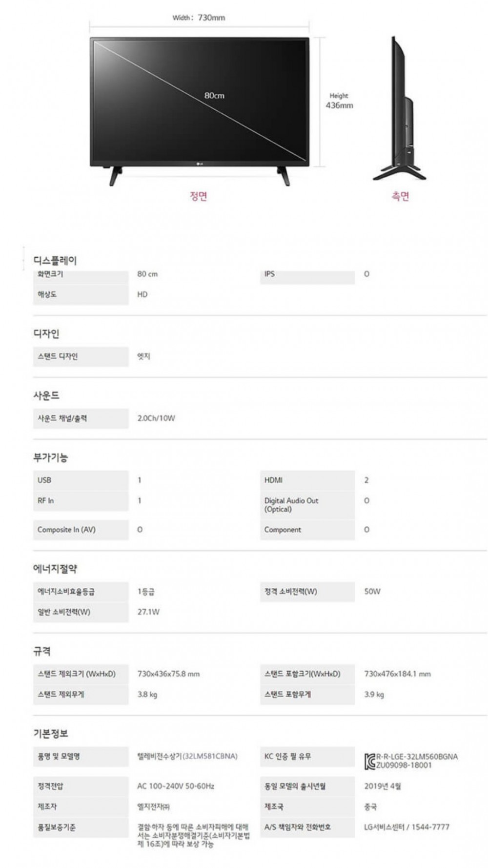Screen dimensions: 488x868
Task: Click the 80cm diagonal label on screen
Action: pyautogui.click(x=215, y=96)
